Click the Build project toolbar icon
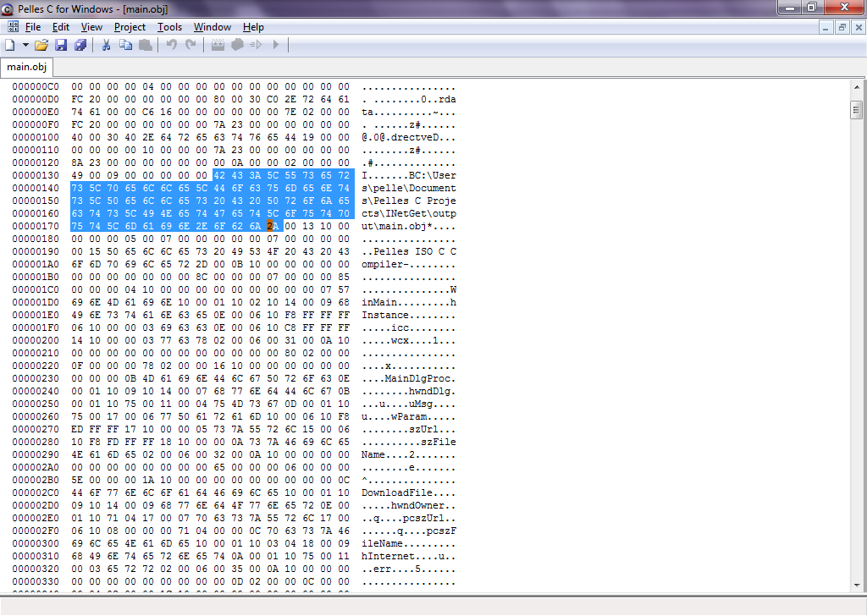867x616 pixels. coord(237,45)
